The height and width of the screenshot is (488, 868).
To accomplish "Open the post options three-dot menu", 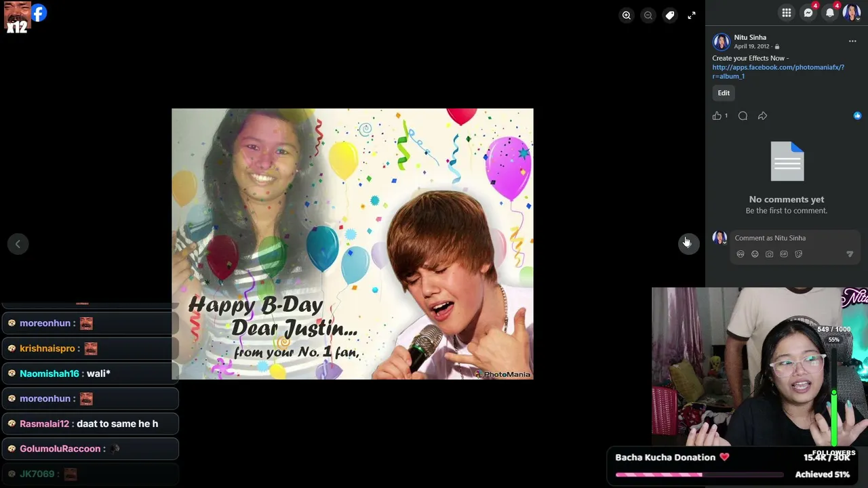I will (852, 41).
